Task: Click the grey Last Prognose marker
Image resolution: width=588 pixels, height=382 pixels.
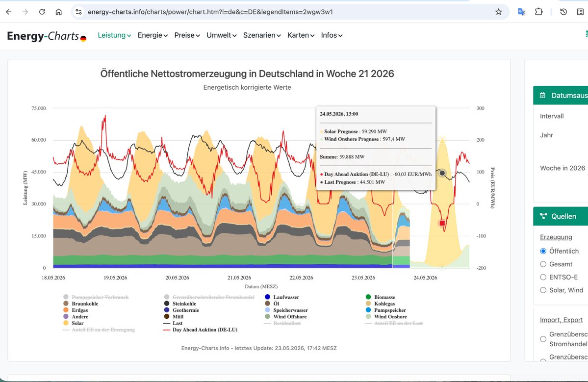Action: tap(442, 173)
